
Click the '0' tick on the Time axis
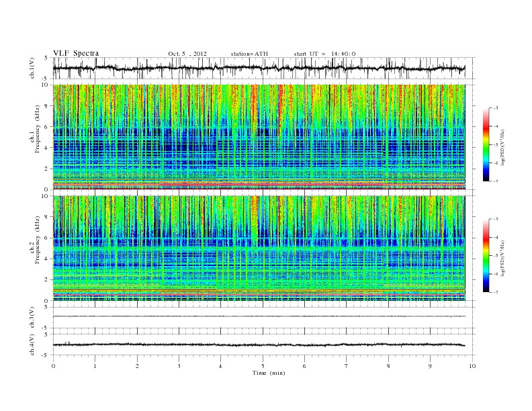(x=53, y=366)
